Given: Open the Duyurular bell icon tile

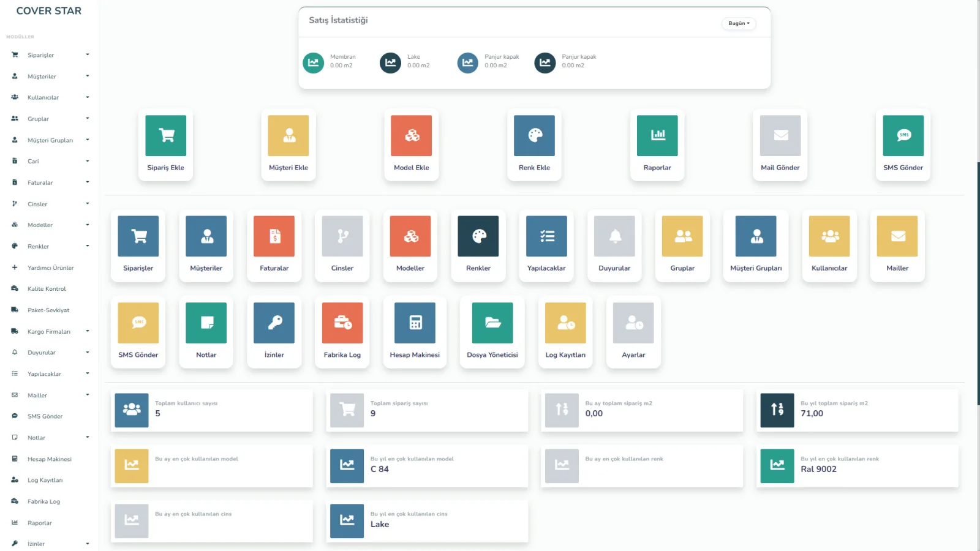Looking at the screenshot, I should click(614, 236).
